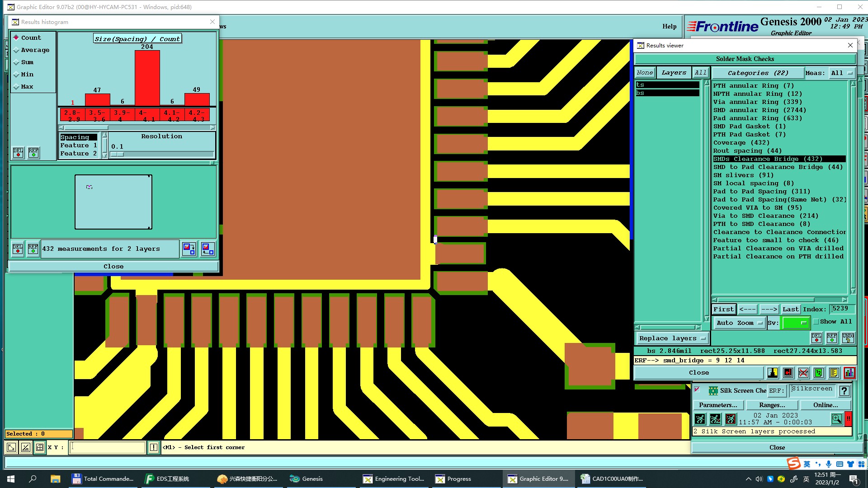Click the UNDO icon in Results viewer
868x488 pixels.
point(848,338)
